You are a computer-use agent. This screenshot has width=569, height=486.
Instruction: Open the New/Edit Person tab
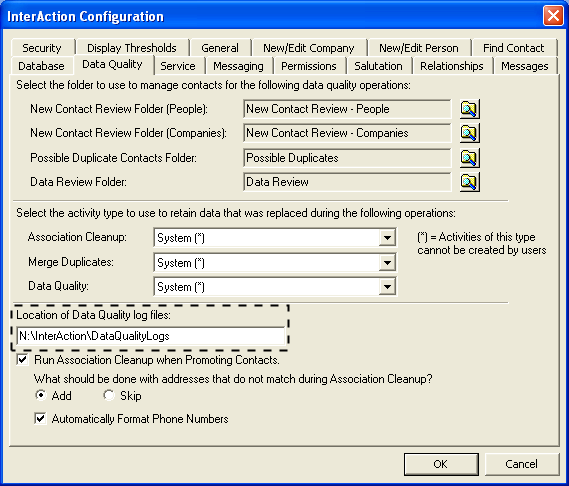pos(419,48)
